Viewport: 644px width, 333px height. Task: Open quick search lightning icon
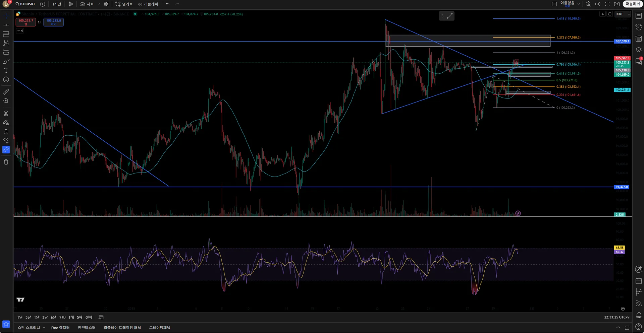(x=588, y=4)
